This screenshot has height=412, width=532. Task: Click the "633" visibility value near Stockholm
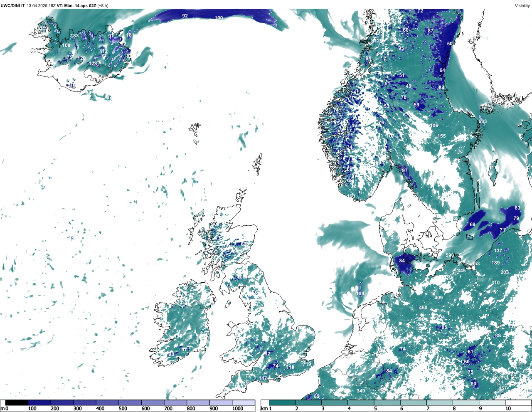pyautogui.click(x=482, y=122)
